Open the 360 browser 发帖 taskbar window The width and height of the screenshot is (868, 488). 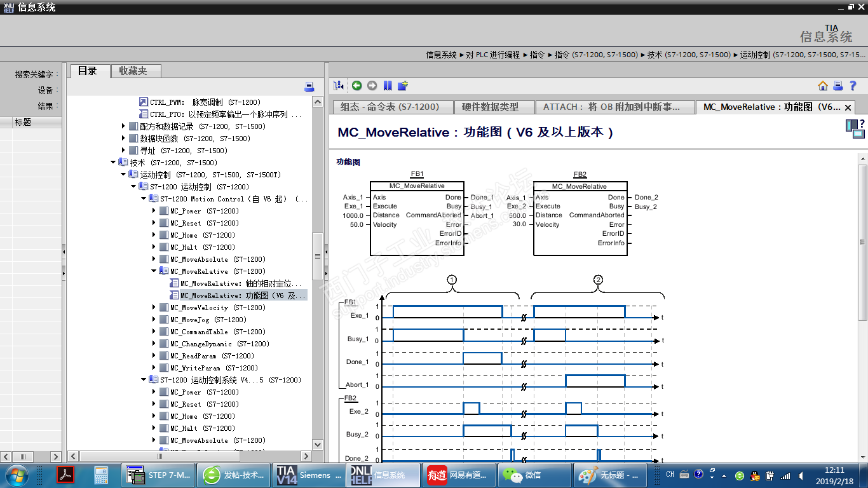click(233, 475)
